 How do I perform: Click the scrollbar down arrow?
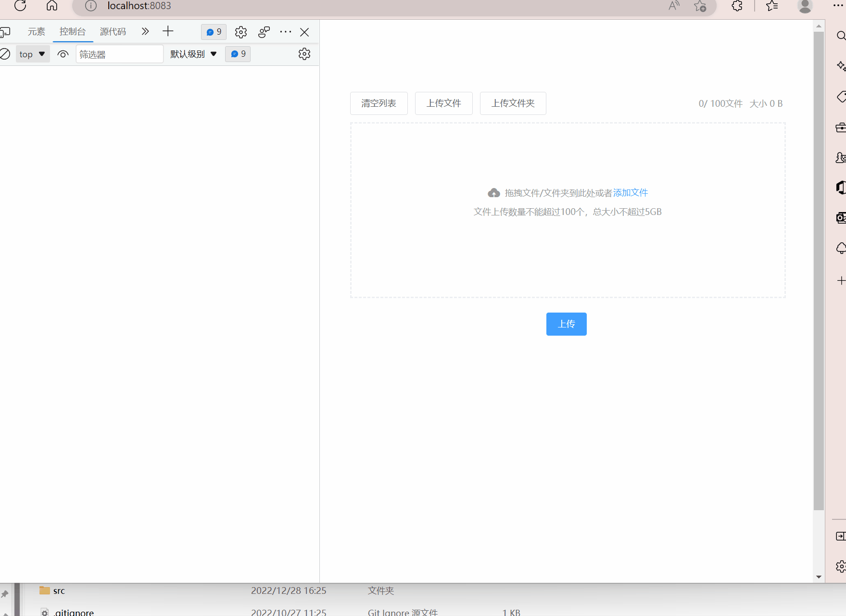(819, 577)
